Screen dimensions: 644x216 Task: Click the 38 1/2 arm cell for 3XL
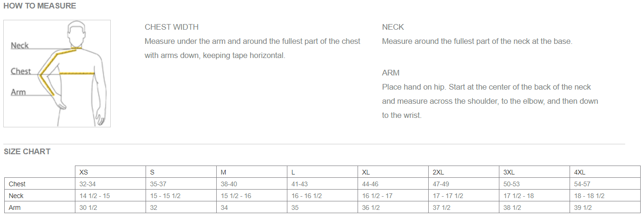(x=512, y=208)
